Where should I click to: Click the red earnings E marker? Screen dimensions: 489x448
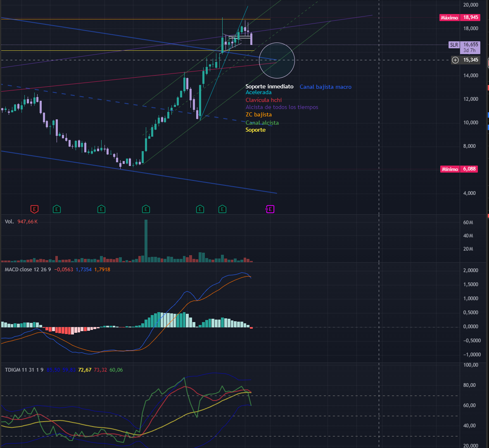[x=35, y=209]
